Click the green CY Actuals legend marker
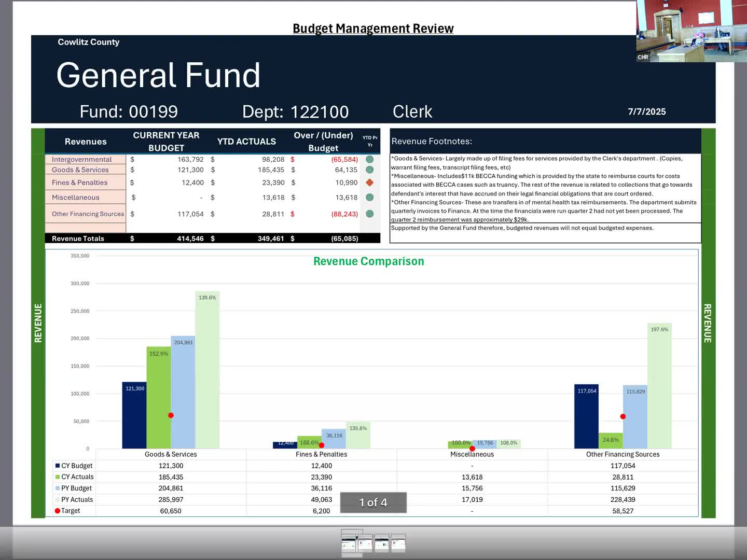Screen dimensions: 747x560 pos(58,477)
